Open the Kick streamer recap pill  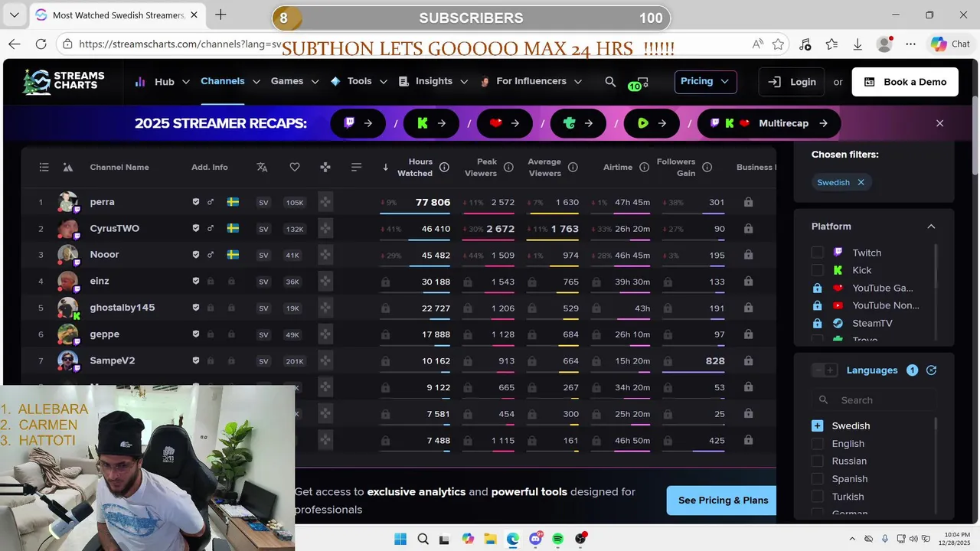[432, 123]
